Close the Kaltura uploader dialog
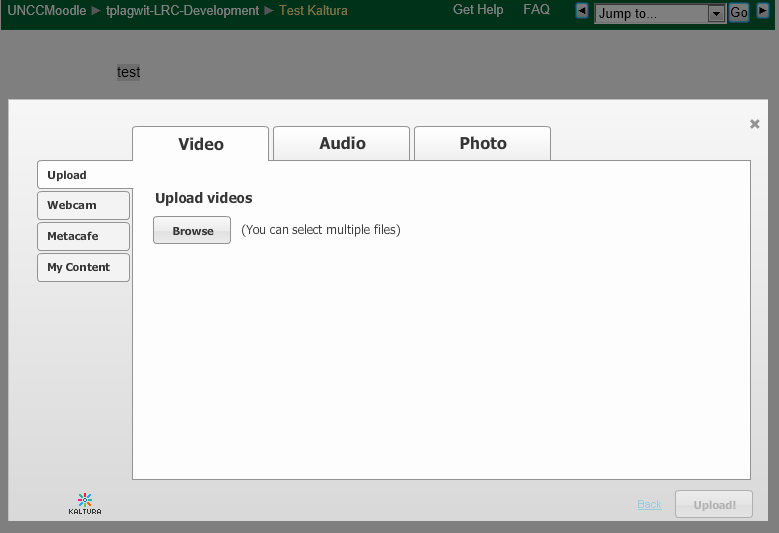Screen dimensions: 779x533 pos(755,124)
